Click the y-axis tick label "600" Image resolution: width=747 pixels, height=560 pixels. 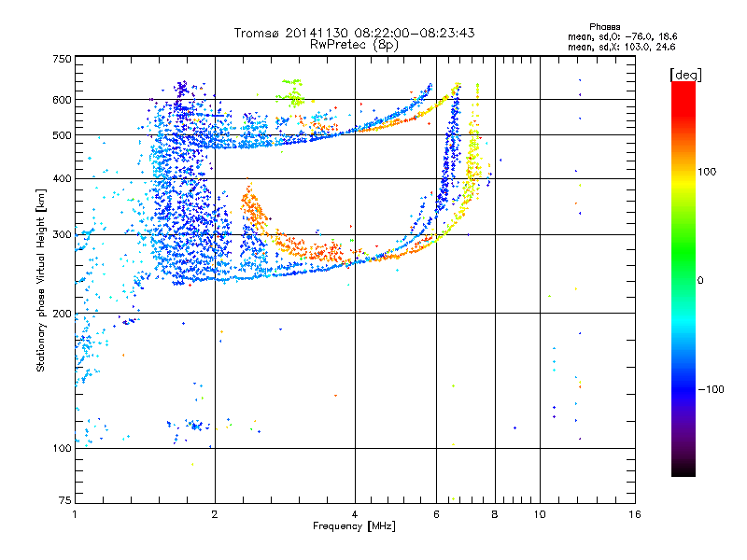tap(63, 100)
